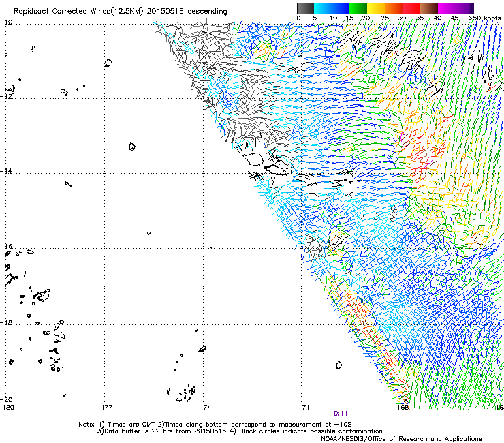
Task: Click the gray 0–5 knots legend segment
Action: pyautogui.click(x=305, y=8)
